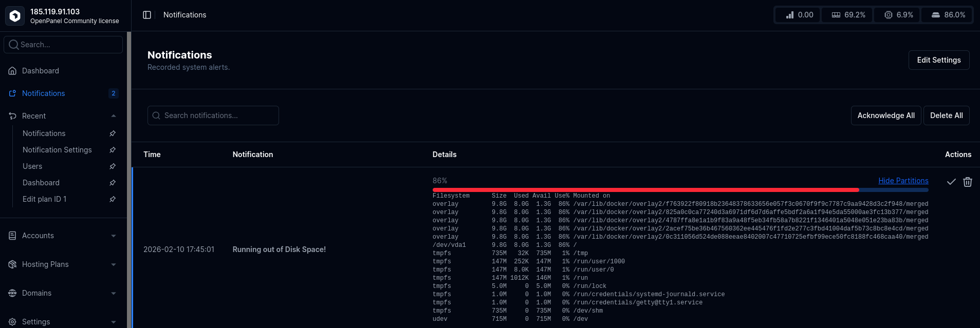The width and height of the screenshot is (980, 328).
Task: Click the /dev/vda1 partition row
Action: [x=505, y=245]
